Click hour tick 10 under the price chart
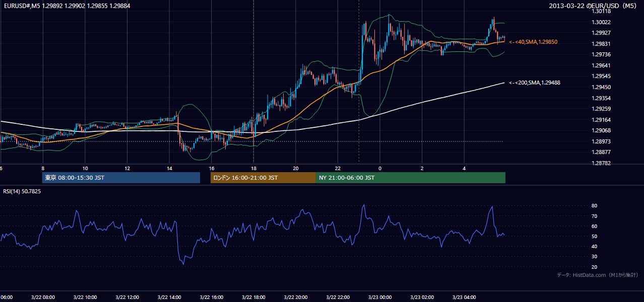The image size is (644, 302). pos(85,168)
